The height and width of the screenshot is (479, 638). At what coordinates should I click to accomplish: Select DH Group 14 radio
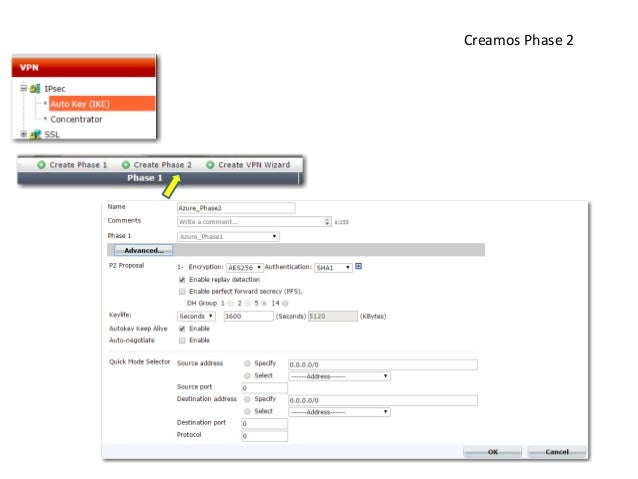[285, 303]
